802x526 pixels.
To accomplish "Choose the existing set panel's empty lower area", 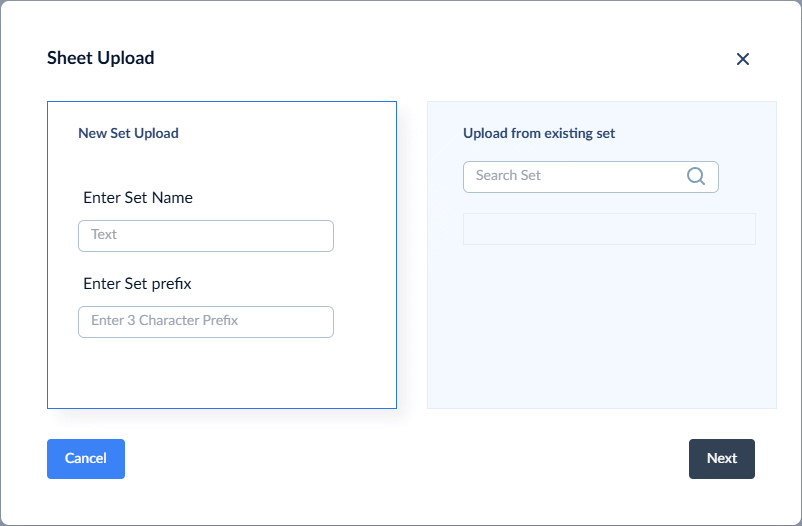I will click(x=602, y=327).
